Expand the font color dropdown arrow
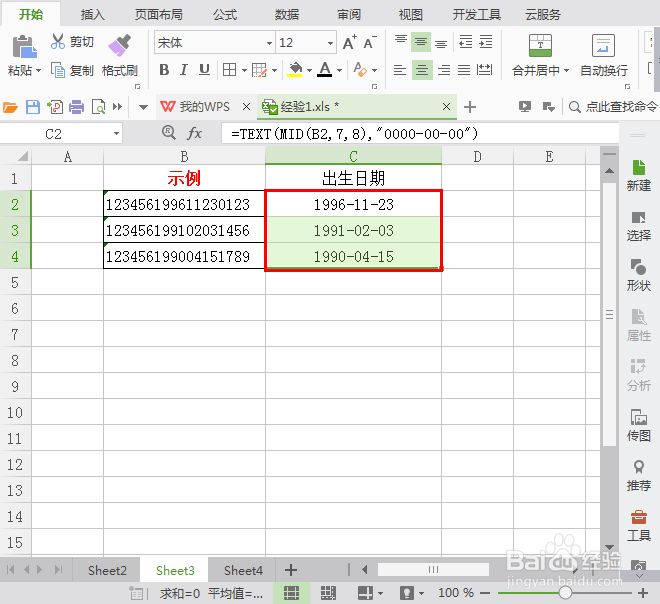660x604 pixels. [339, 70]
